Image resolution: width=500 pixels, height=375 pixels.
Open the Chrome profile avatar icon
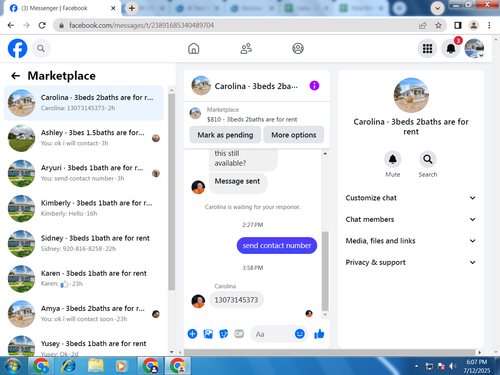(x=474, y=25)
